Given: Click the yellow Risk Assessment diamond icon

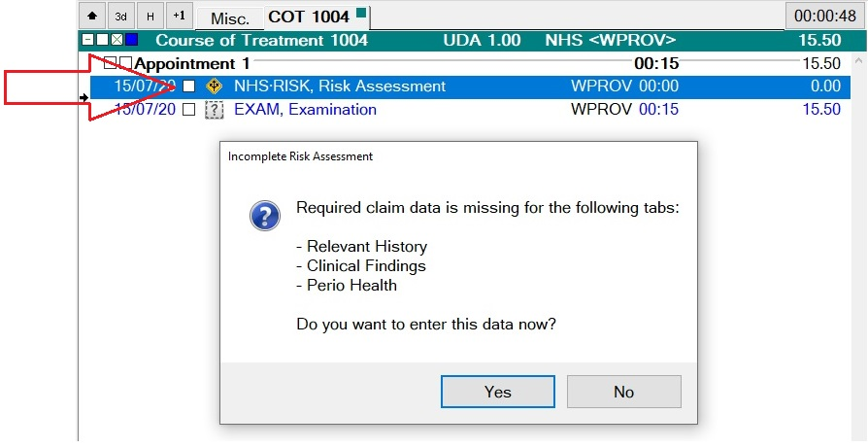Looking at the screenshot, I should pos(215,86).
